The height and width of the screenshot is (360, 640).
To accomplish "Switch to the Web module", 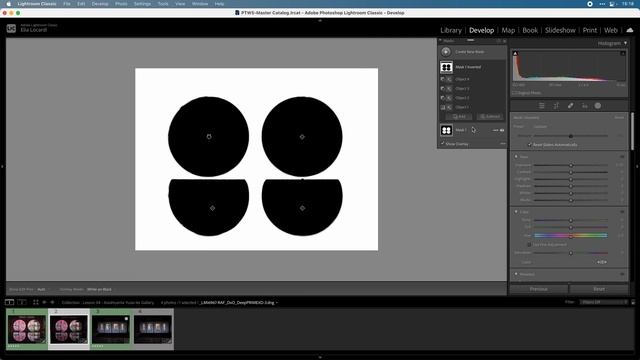I will (611, 30).
